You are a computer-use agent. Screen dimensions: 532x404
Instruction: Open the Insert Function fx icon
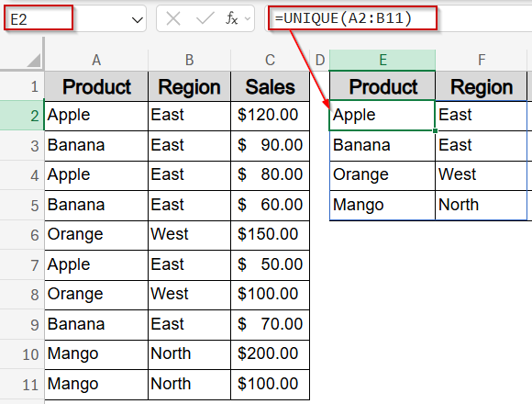(232, 18)
